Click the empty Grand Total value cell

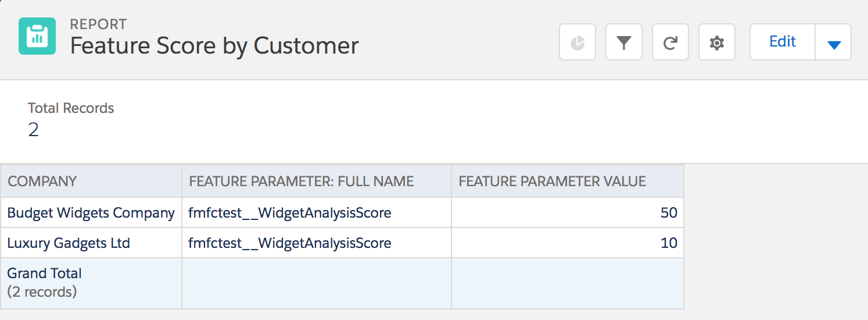567,283
